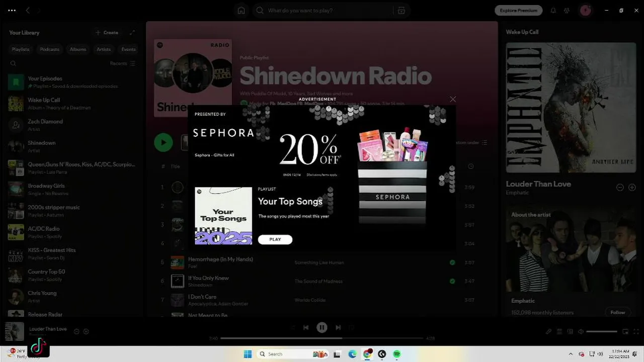644x362 pixels.
Task: Click the plus circle beside Louder Than Love title
Action: point(632,187)
